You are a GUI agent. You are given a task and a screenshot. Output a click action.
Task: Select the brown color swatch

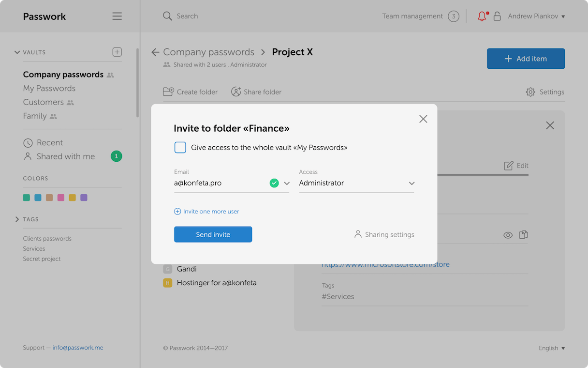point(49,198)
